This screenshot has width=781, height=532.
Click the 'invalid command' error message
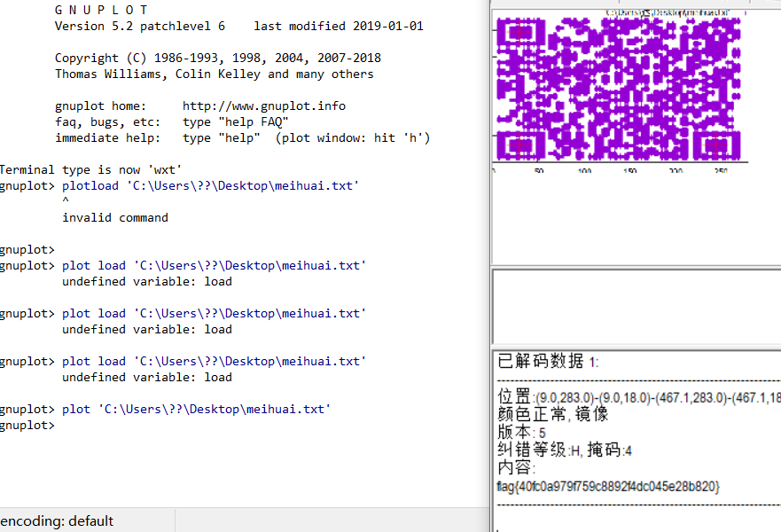click(115, 218)
